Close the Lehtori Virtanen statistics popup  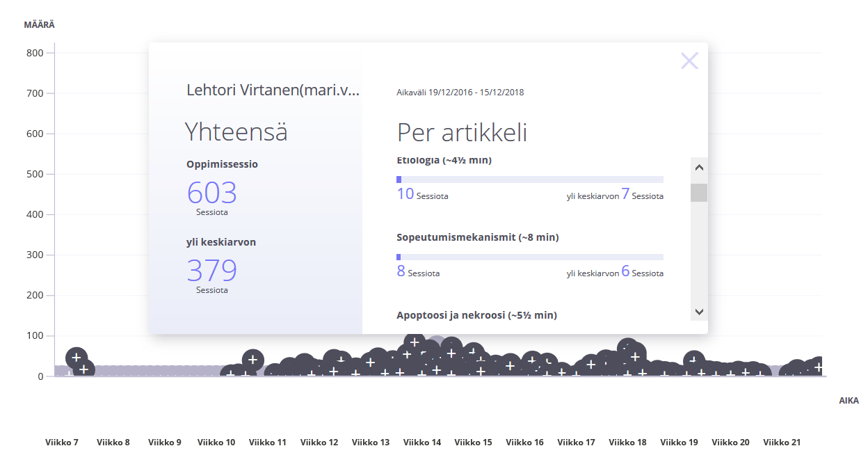coord(689,61)
